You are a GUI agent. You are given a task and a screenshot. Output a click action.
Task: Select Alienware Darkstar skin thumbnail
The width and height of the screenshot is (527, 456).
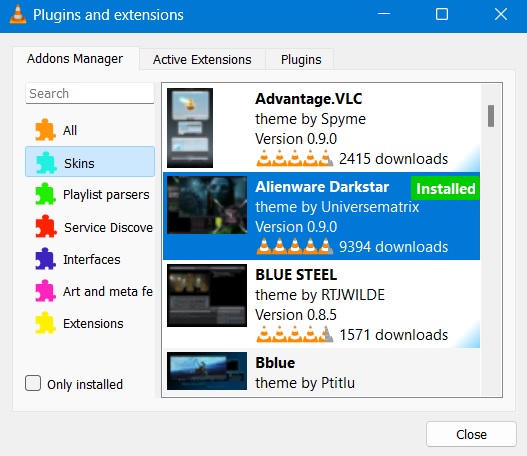point(207,205)
